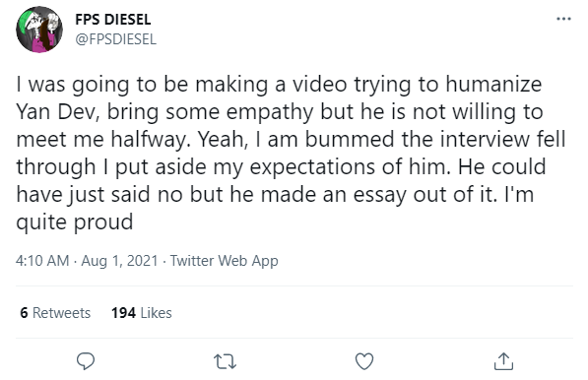
Task: Click the 4:10 AM timestamp
Action: (x=42, y=261)
